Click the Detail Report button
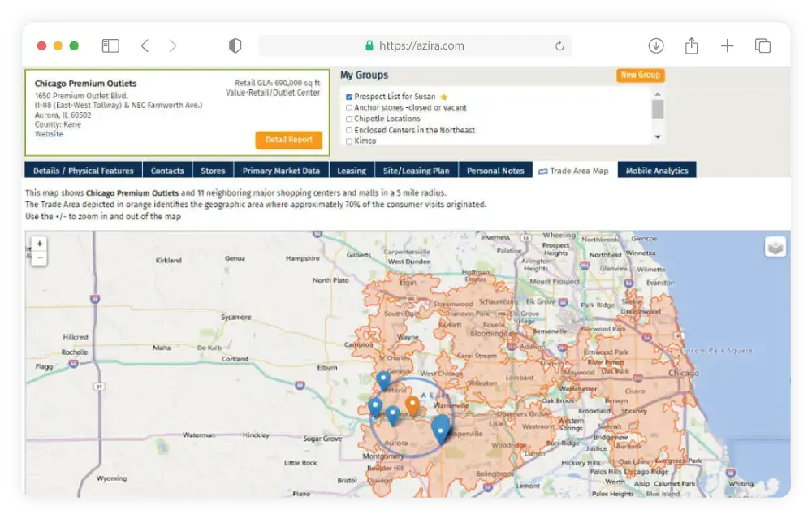 coord(289,140)
